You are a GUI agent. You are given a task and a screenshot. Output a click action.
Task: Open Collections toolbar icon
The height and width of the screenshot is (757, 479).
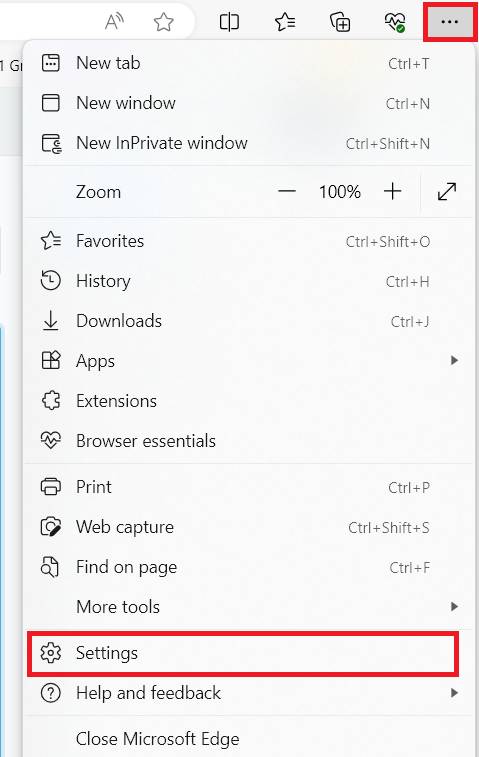[340, 22]
